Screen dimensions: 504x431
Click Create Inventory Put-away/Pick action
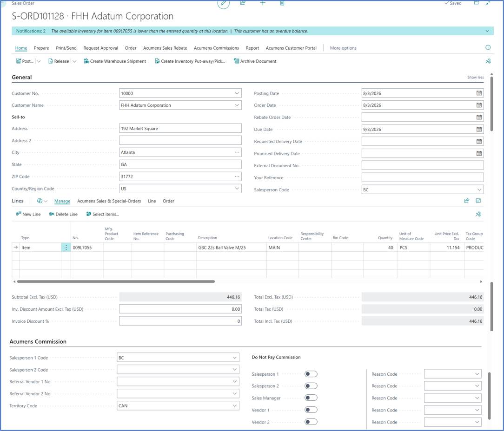coord(190,61)
